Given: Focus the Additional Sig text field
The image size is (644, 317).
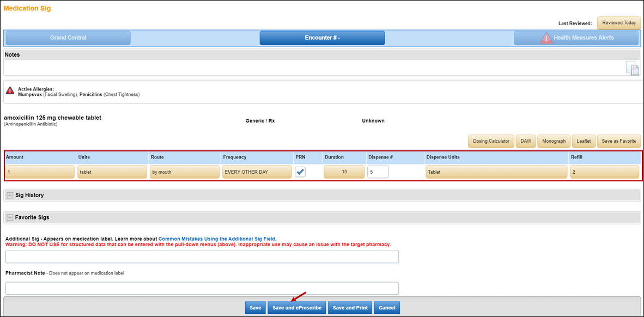Looking at the screenshot, I should pos(202,257).
